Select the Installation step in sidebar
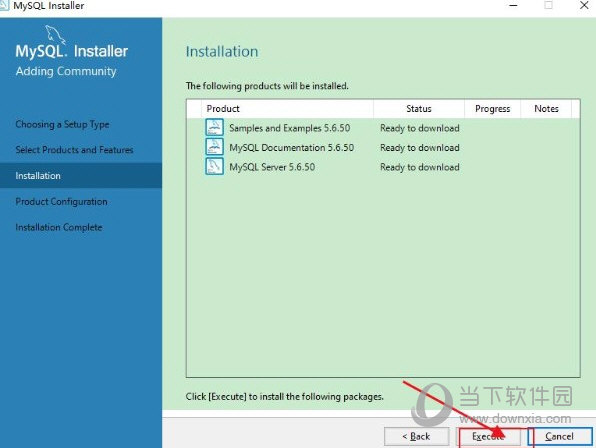 pyautogui.click(x=81, y=176)
